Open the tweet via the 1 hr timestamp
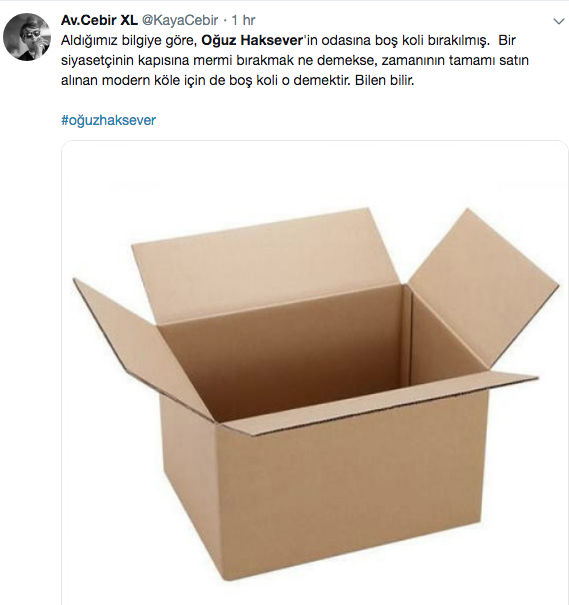Image resolution: width=569 pixels, height=605 pixels. [243, 20]
